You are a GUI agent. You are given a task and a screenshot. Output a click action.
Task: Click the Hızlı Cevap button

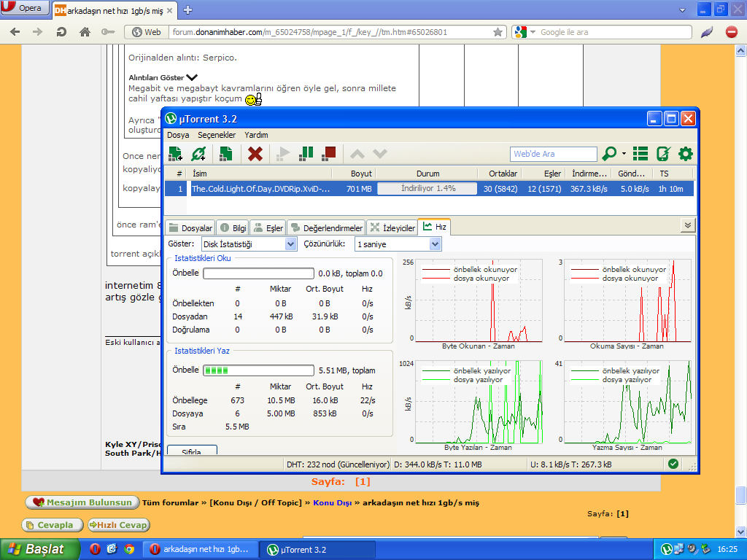119,525
